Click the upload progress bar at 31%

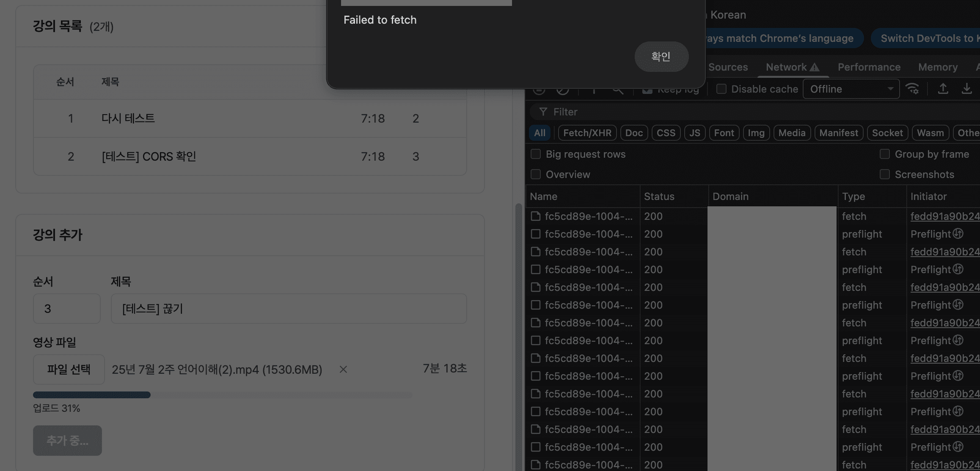click(223, 395)
